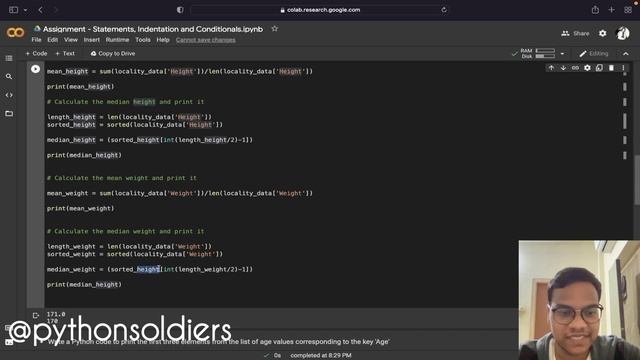Add a new Code cell
This screenshot has height=360, width=640.
[x=36, y=53]
